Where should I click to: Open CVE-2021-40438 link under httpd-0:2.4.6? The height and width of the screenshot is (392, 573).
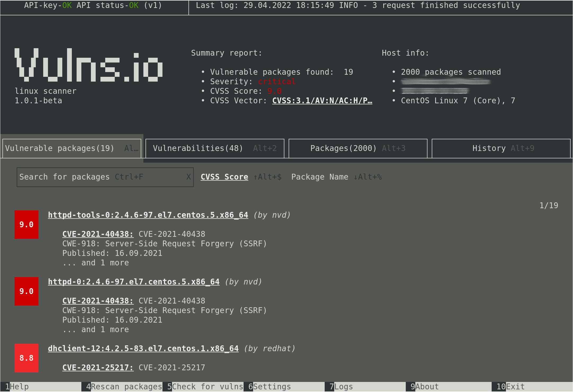(98, 301)
